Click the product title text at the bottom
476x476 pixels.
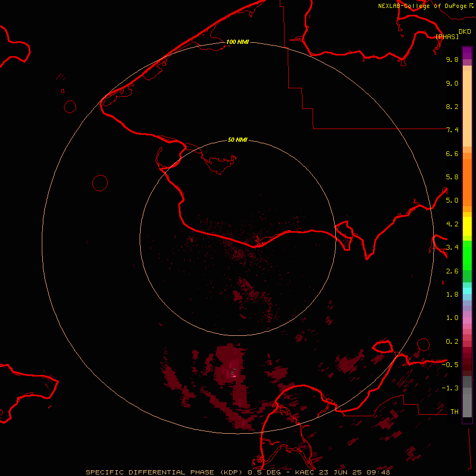237,472
